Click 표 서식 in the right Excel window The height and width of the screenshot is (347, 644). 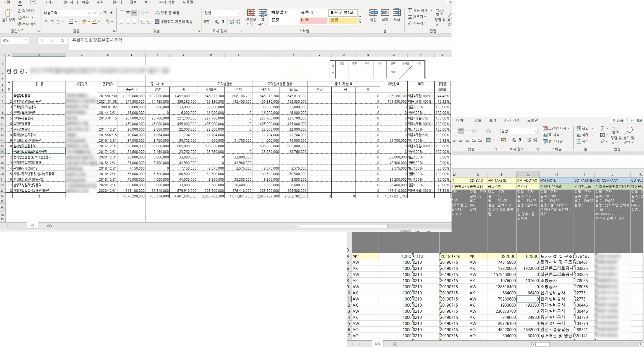click(x=552, y=135)
